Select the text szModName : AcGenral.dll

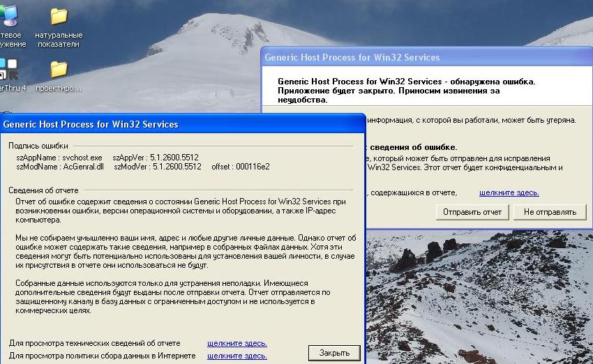pyautogui.click(x=60, y=167)
